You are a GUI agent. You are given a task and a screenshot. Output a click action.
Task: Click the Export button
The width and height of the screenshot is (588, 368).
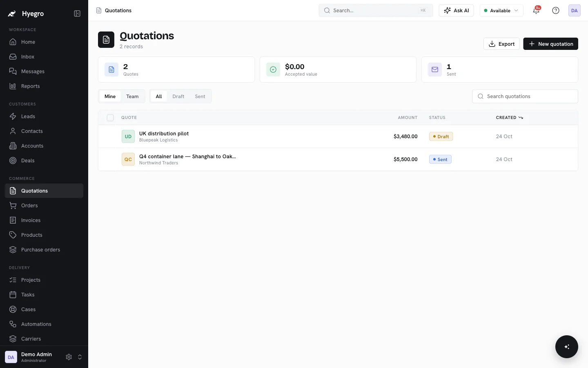coord(501,44)
